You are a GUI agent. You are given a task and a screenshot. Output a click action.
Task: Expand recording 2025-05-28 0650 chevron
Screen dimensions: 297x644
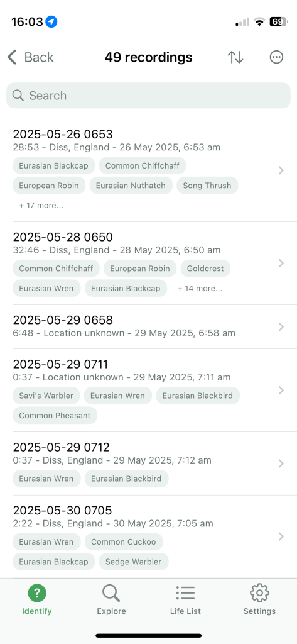point(281,263)
